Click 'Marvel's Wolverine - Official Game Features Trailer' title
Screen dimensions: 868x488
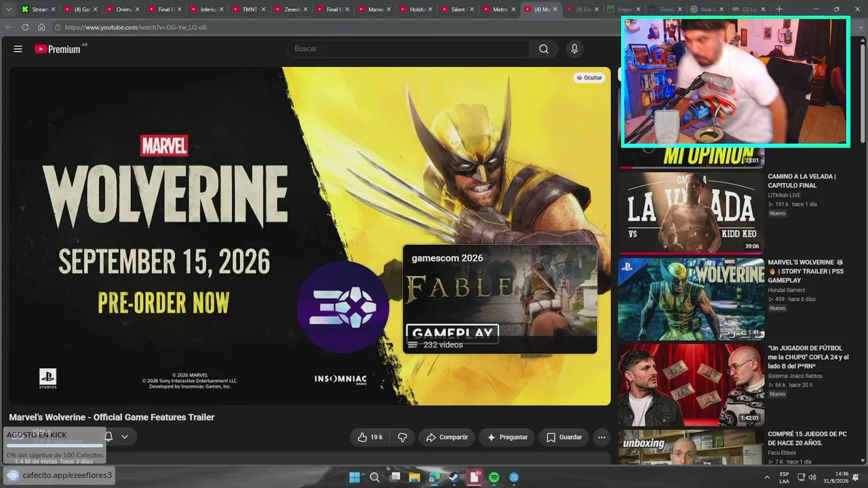(x=112, y=418)
